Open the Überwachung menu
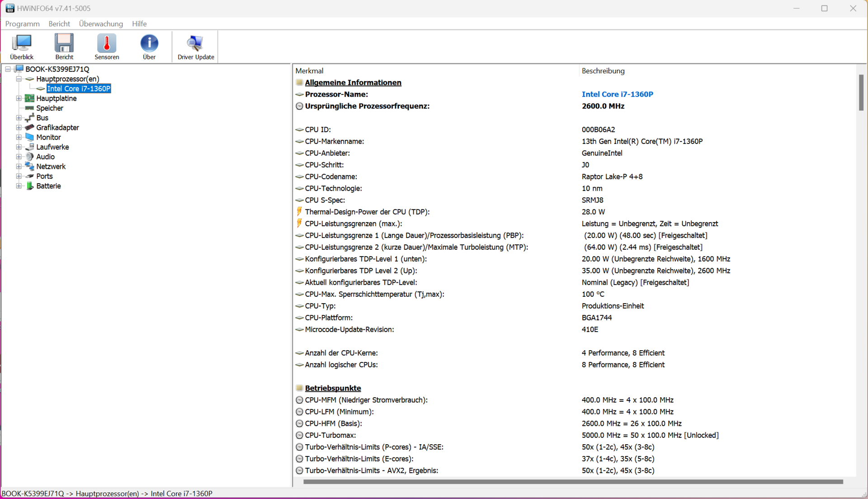 click(x=101, y=24)
